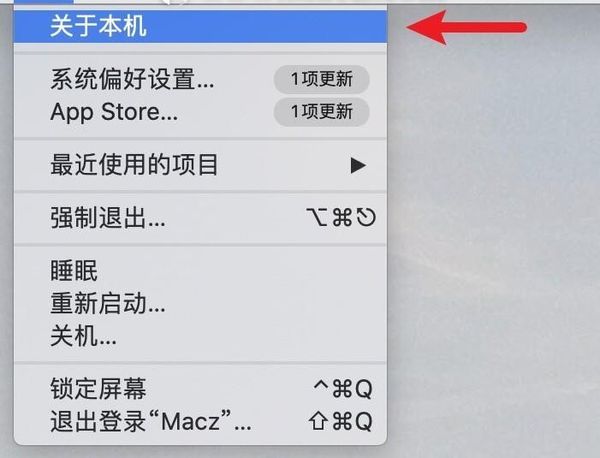Expand the 最近使用的项目 submenu
Image resolution: width=600 pixels, height=458 pixels.
pyautogui.click(x=200, y=165)
